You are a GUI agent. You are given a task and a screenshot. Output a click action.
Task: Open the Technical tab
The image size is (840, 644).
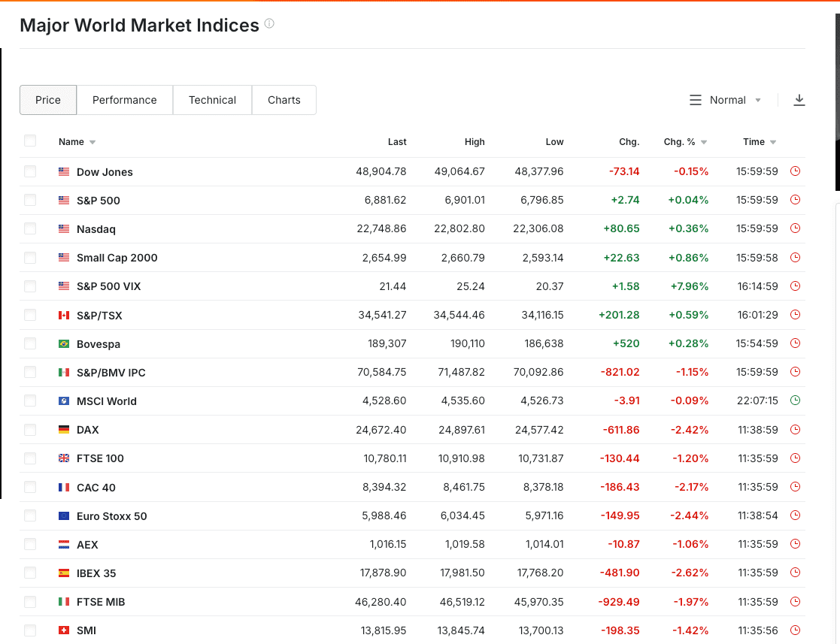click(212, 100)
